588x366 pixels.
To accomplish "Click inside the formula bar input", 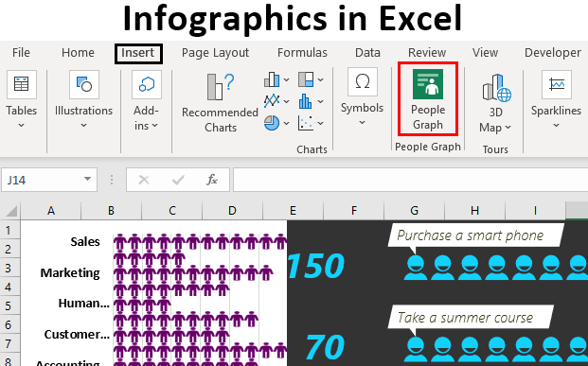I will [x=410, y=181].
